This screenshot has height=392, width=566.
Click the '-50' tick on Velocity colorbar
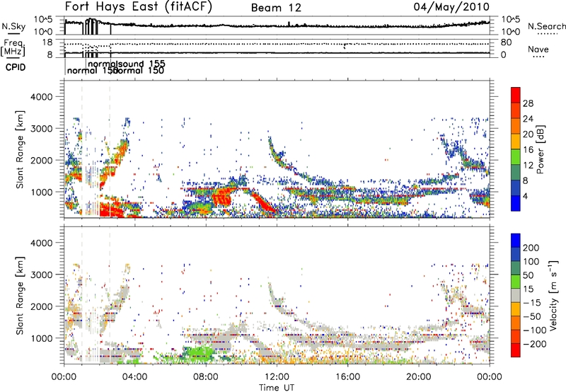click(x=533, y=316)
